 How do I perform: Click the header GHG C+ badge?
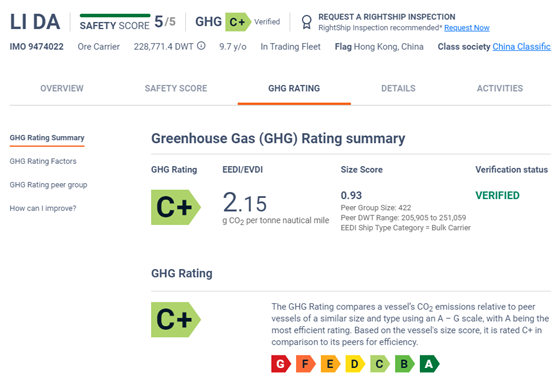click(238, 22)
